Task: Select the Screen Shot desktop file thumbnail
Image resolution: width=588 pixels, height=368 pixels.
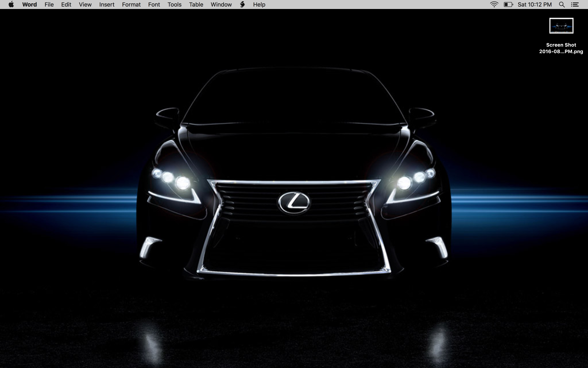Action: [x=561, y=26]
